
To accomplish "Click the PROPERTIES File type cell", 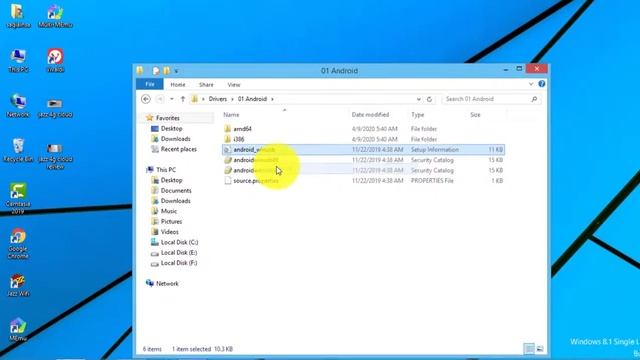I will coord(432,181).
